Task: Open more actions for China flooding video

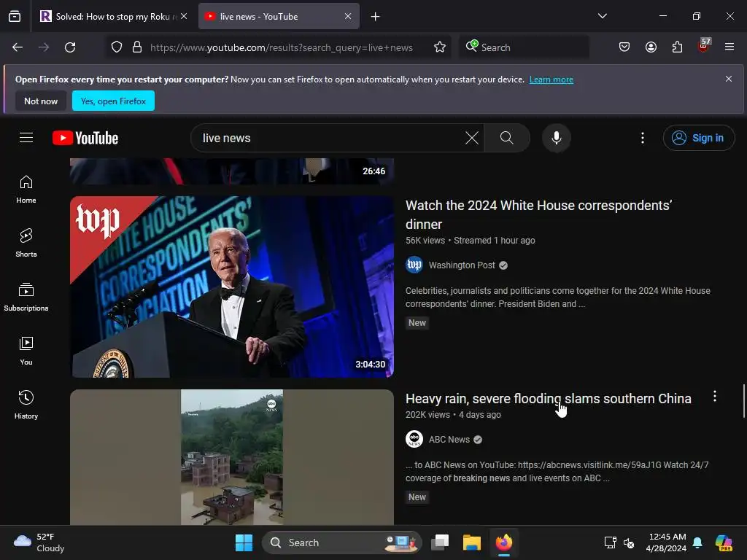Action: (x=715, y=396)
